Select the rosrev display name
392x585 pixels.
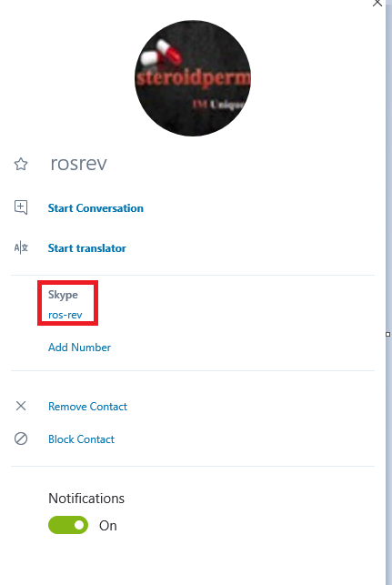click(x=79, y=164)
